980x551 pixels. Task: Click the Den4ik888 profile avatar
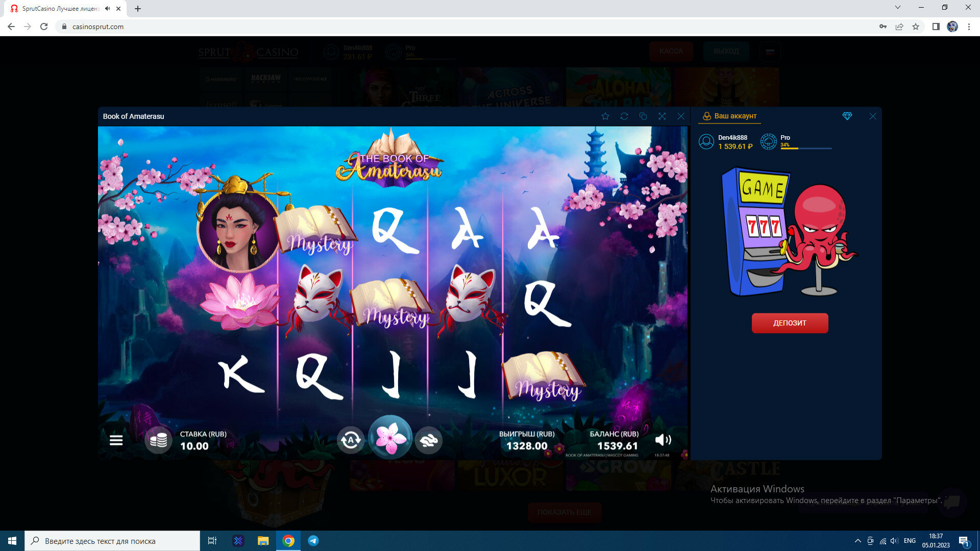tap(706, 141)
